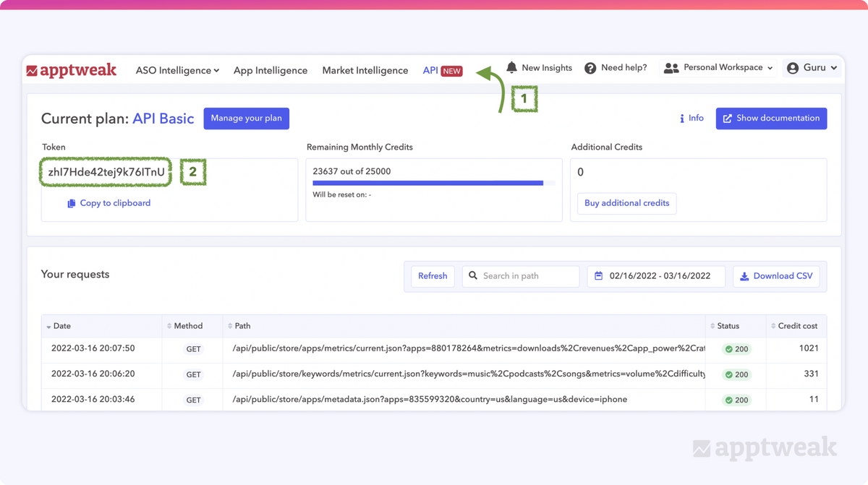Click the 23637 out of 25000 text
This screenshot has width=868, height=485.
[352, 171]
